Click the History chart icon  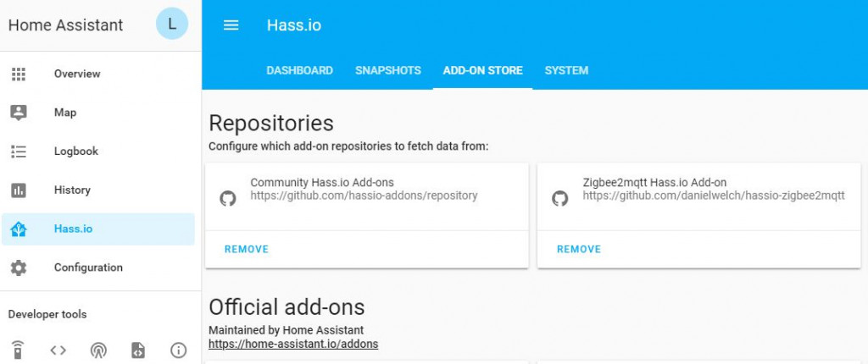point(19,190)
